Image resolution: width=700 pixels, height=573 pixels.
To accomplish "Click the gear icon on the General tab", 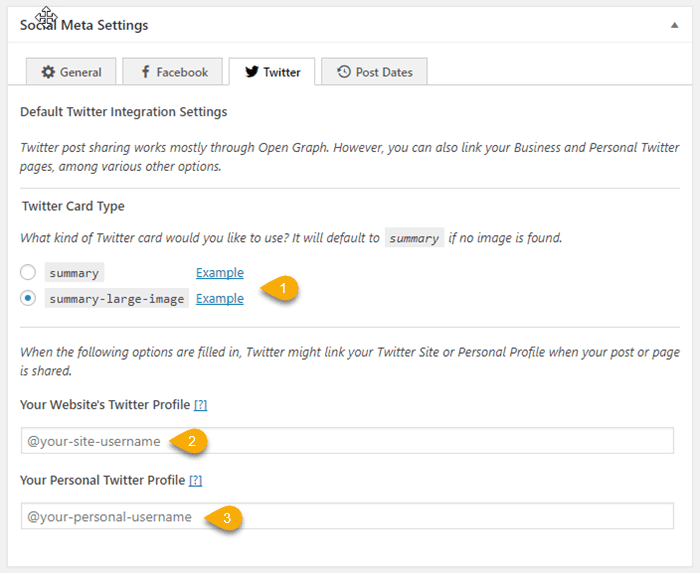I will (48, 72).
